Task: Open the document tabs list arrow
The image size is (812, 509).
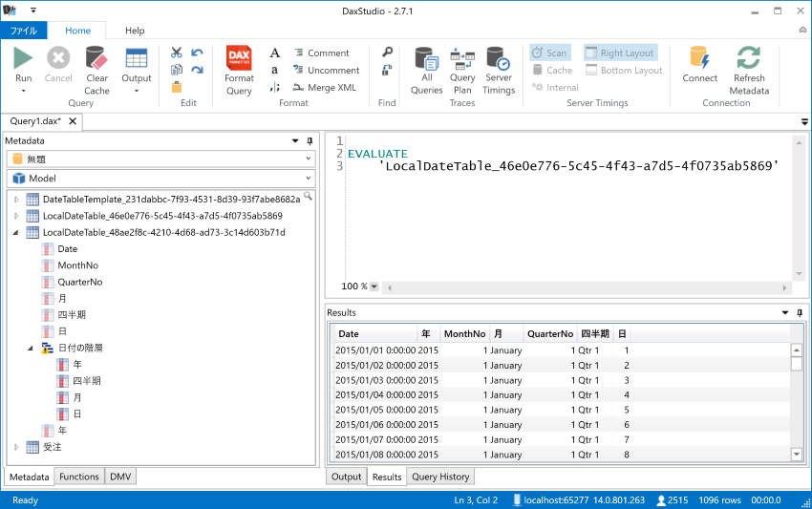Action: [x=804, y=121]
